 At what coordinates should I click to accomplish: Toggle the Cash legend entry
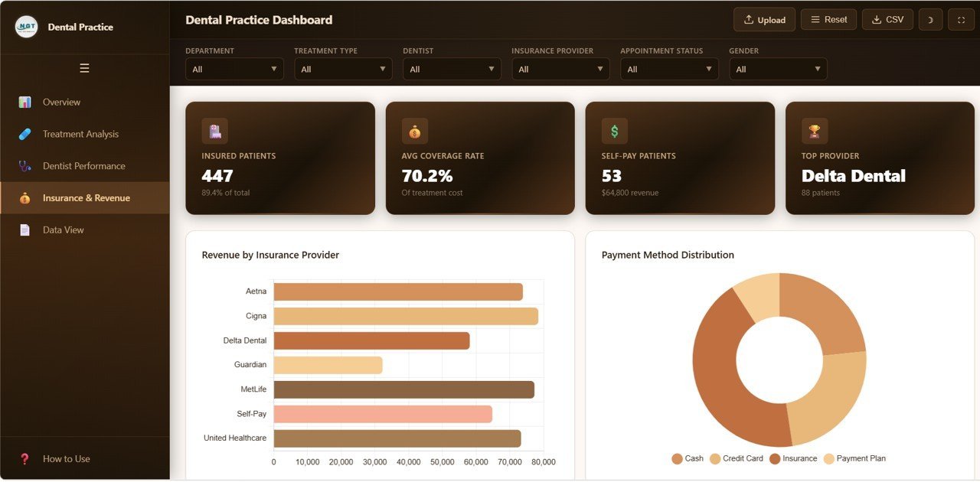click(687, 458)
